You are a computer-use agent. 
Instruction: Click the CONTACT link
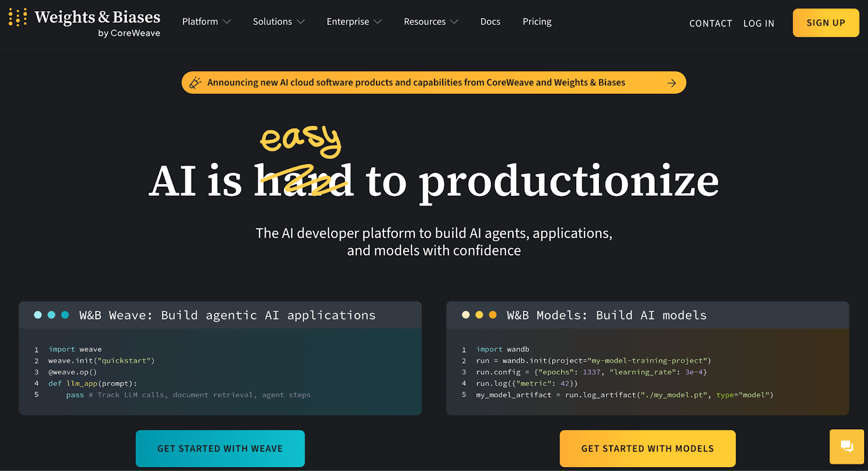click(710, 23)
